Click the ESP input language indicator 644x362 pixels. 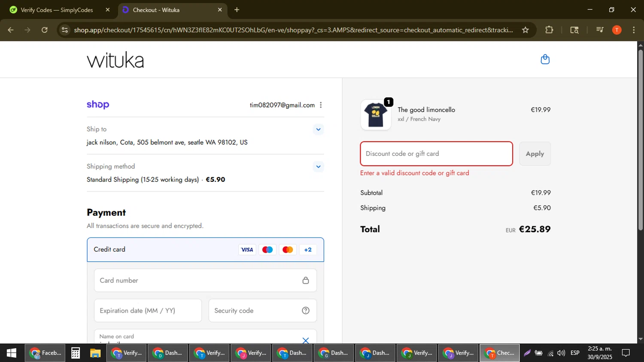[x=575, y=353]
